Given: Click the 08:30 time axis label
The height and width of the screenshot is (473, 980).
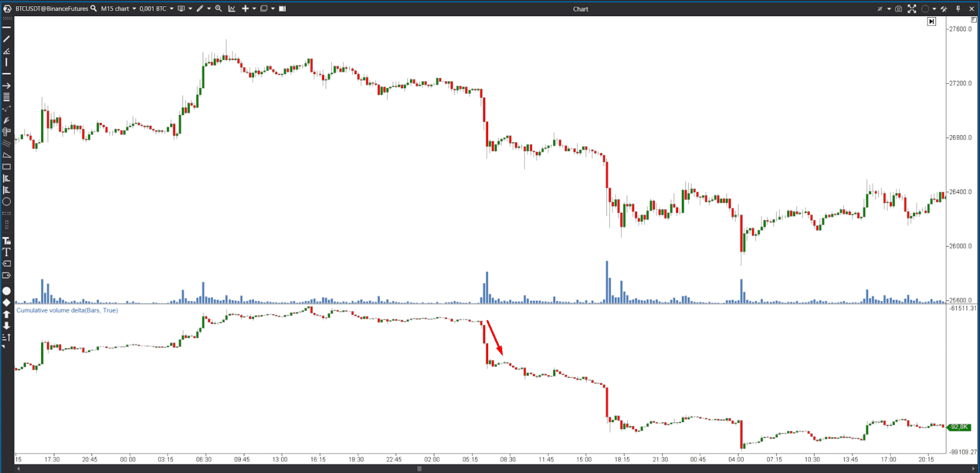Looking at the screenshot, I should pos(508,459).
